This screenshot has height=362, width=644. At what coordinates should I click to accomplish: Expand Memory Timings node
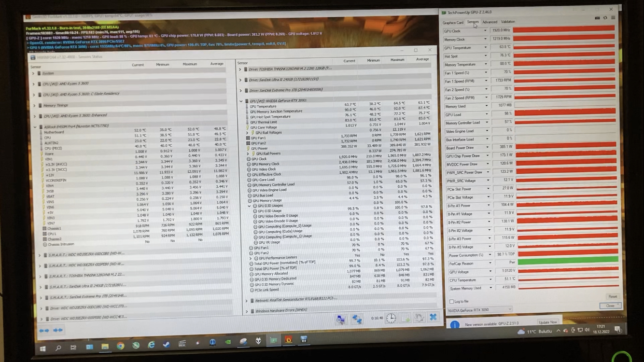34,105
